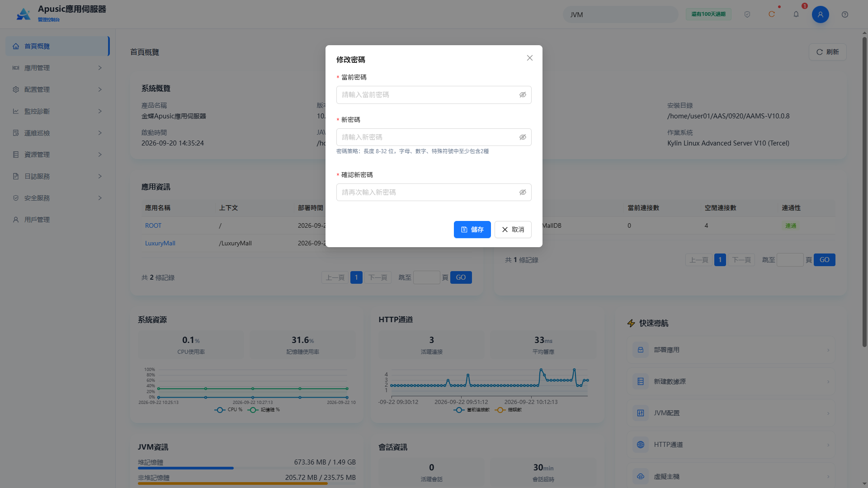Click the 刷新 refresh button
Image resolution: width=868 pixels, height=488 pixels.
[827, 52]
